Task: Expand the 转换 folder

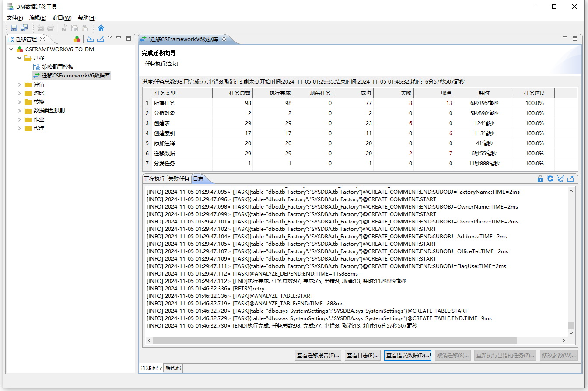Action: pyautogui.click(x=20, y=102)
